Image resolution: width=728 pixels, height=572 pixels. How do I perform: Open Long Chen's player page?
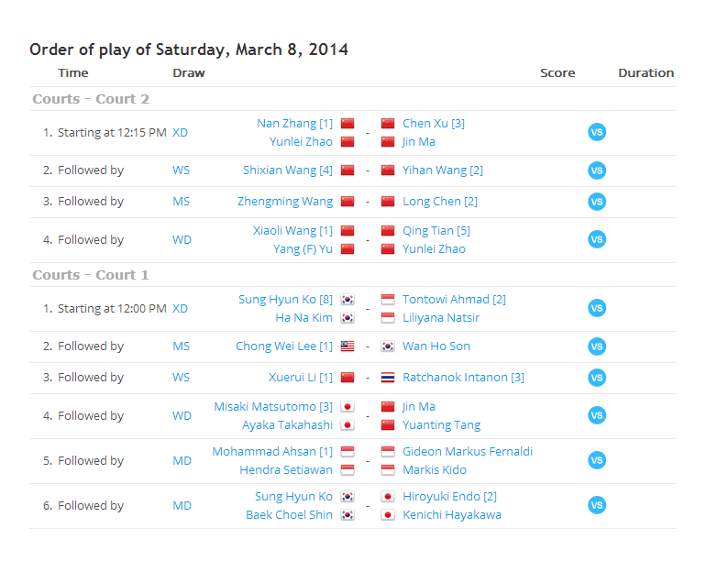click(x=432, y=202)
